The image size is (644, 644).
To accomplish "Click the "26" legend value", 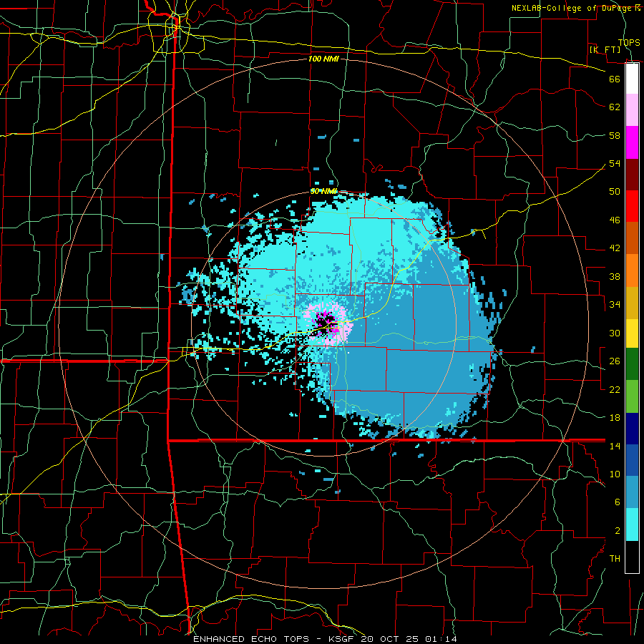I will coord(615,361).
